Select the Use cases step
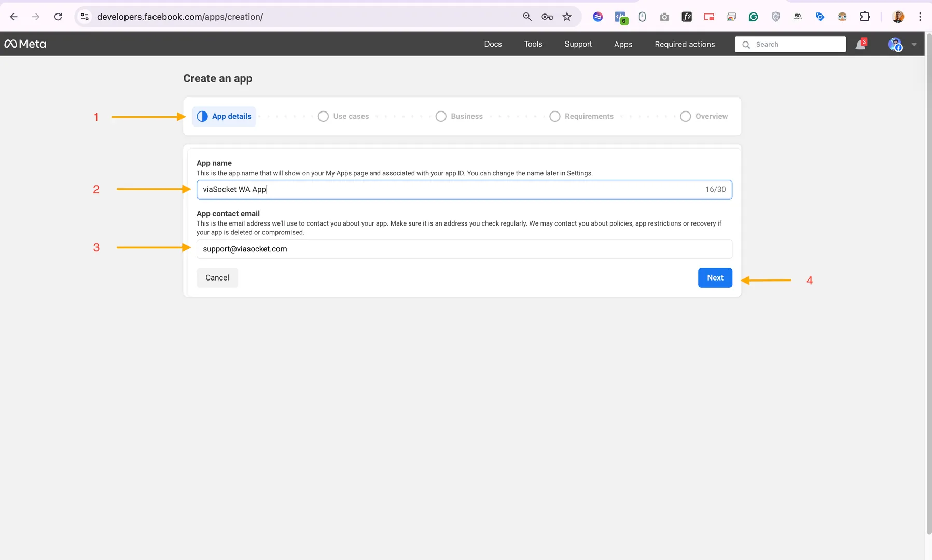Screen dimensions: 932x560 (343, 116)
